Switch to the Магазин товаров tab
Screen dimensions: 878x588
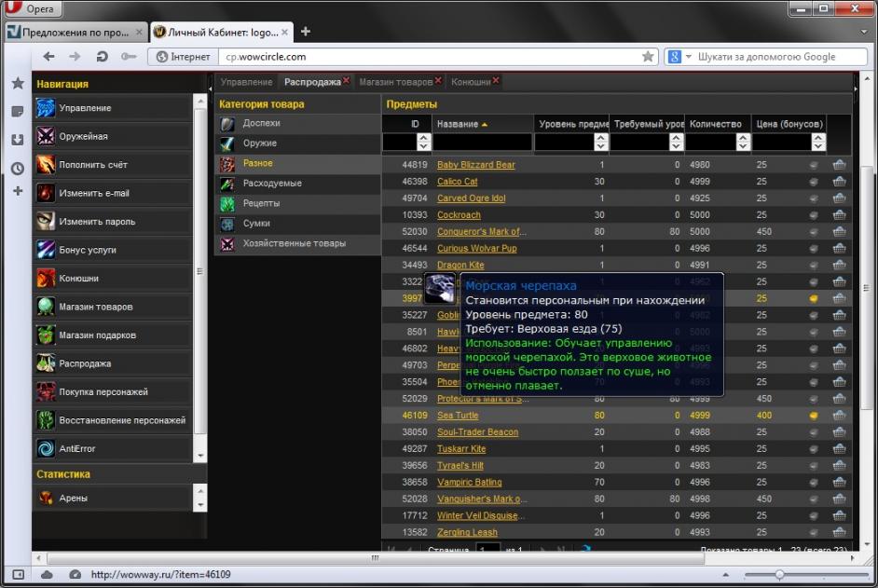(395, 82)
